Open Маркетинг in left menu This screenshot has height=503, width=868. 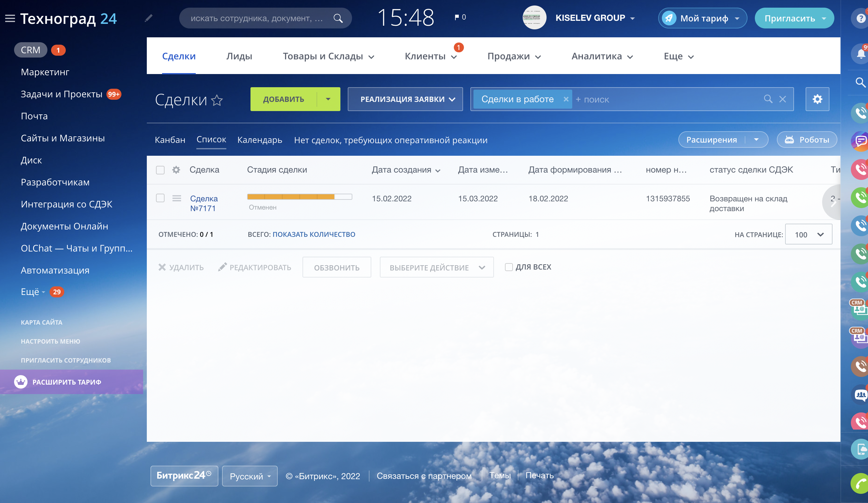pyautogui.click(x=45, y=72)
